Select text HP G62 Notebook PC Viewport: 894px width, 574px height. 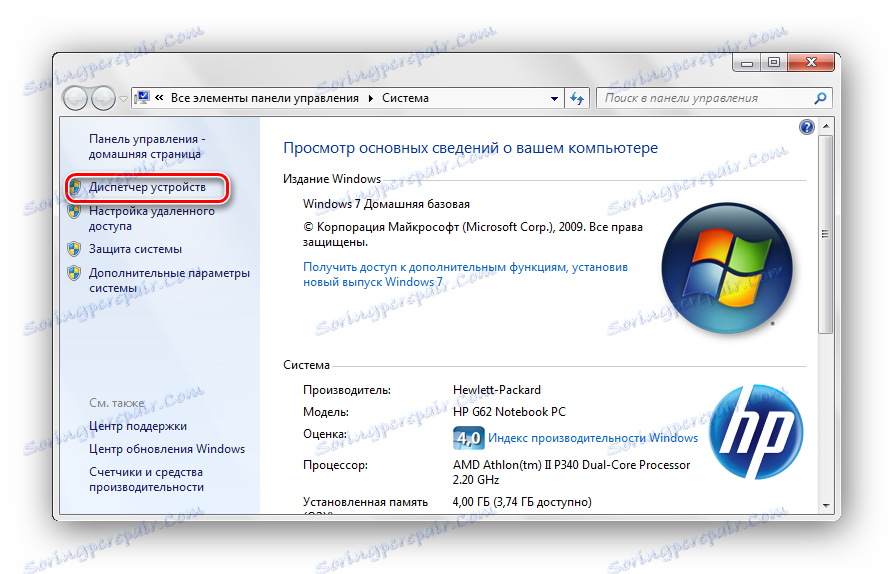509,412
